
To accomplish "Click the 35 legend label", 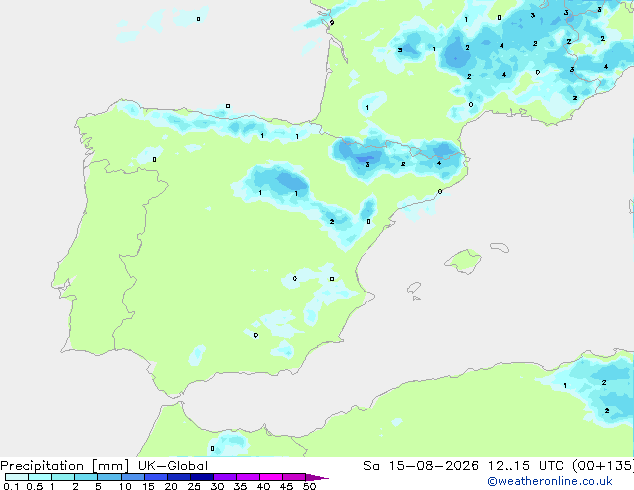I will click(x=240, y=486).
